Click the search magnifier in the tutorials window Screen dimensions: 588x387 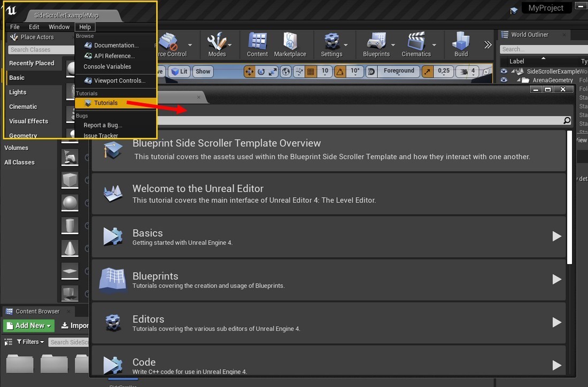pos(567,120)
